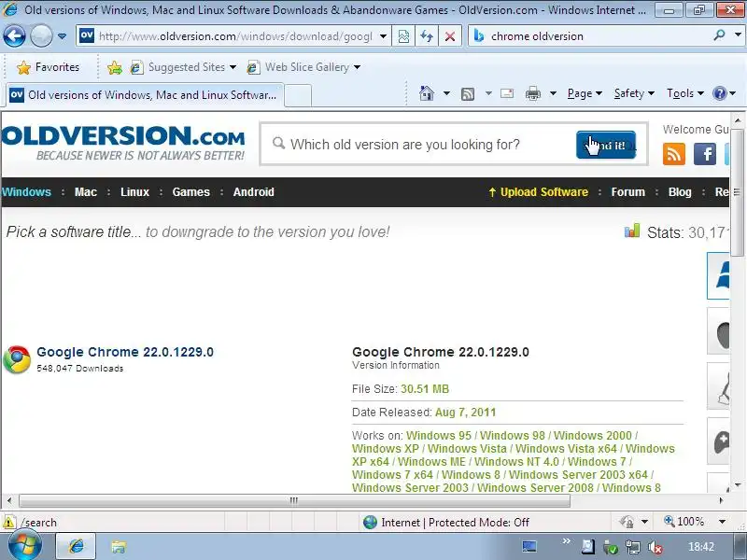Click the horizontal scrollbar thumb

pos(294,500)
